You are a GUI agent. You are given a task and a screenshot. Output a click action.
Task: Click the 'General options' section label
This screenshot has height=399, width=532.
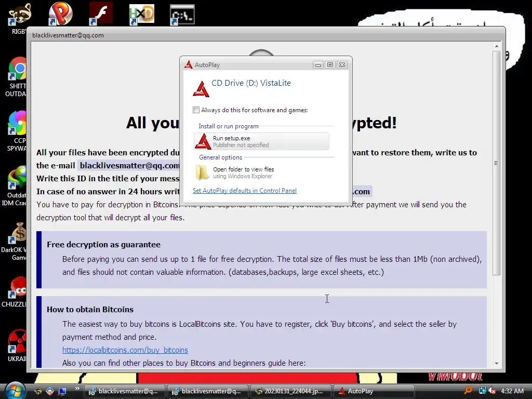pyautogui.click(x=220, y=157)
